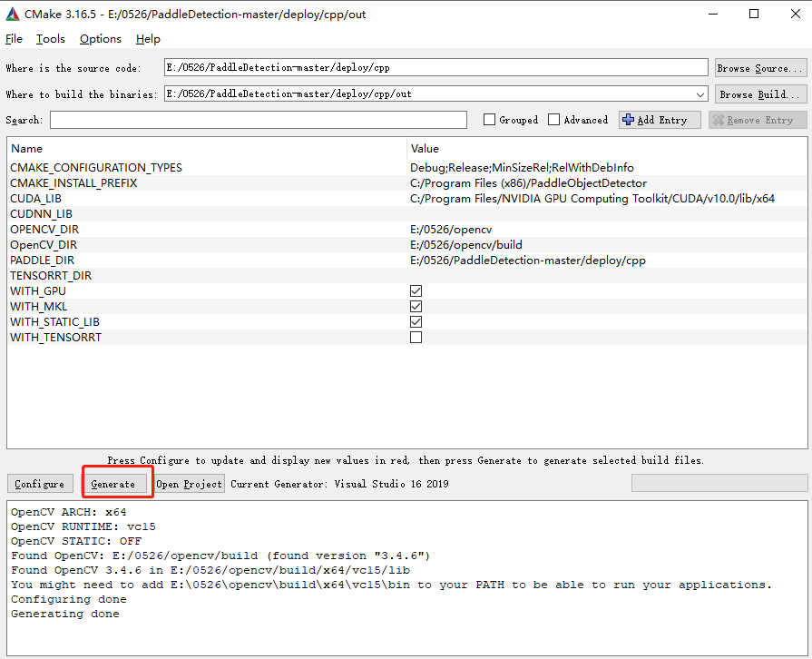The width and height of the screenshot is (812, 659).
Task: Click the E:/0526/opencv value
Action: [451, 230]
